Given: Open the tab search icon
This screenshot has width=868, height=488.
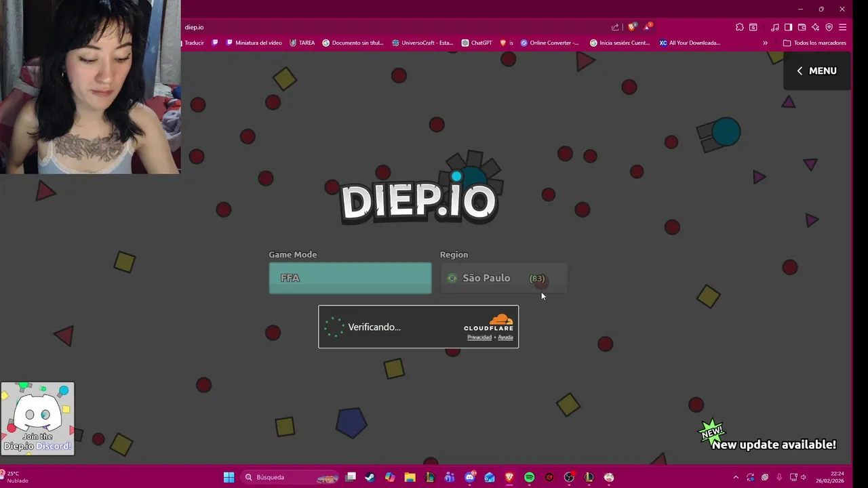Looking at the screenshot, I should click(753, 27).
